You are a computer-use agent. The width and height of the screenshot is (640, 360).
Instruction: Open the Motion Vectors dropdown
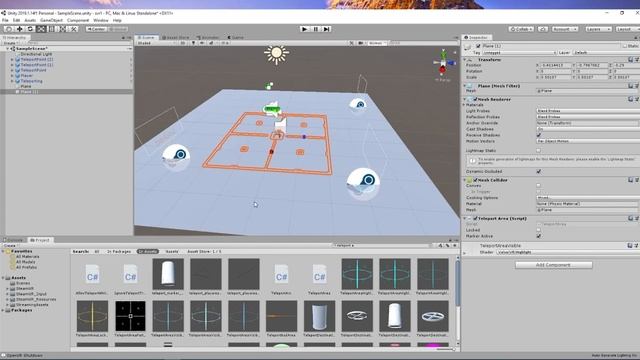click(588, 141)
